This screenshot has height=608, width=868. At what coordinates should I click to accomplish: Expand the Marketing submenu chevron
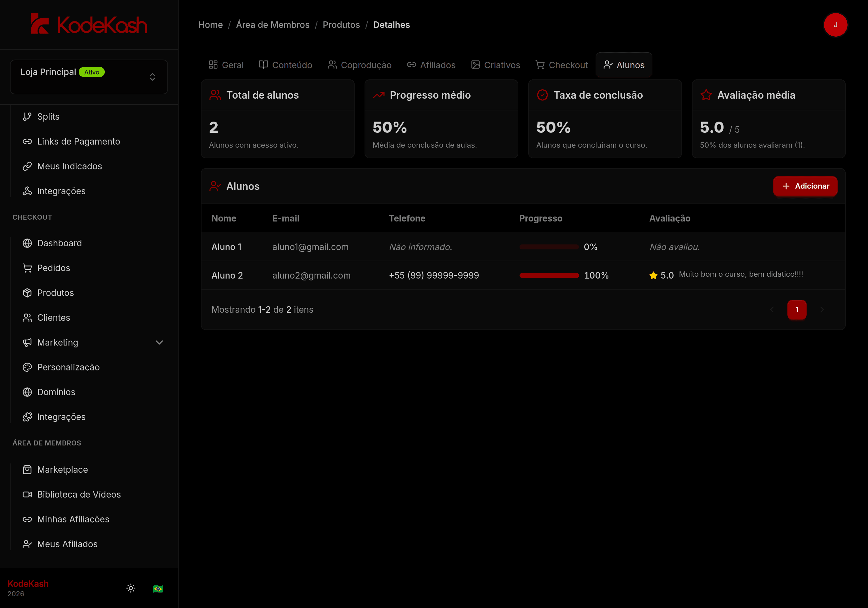pyautogui.click(x=159, y=342)
